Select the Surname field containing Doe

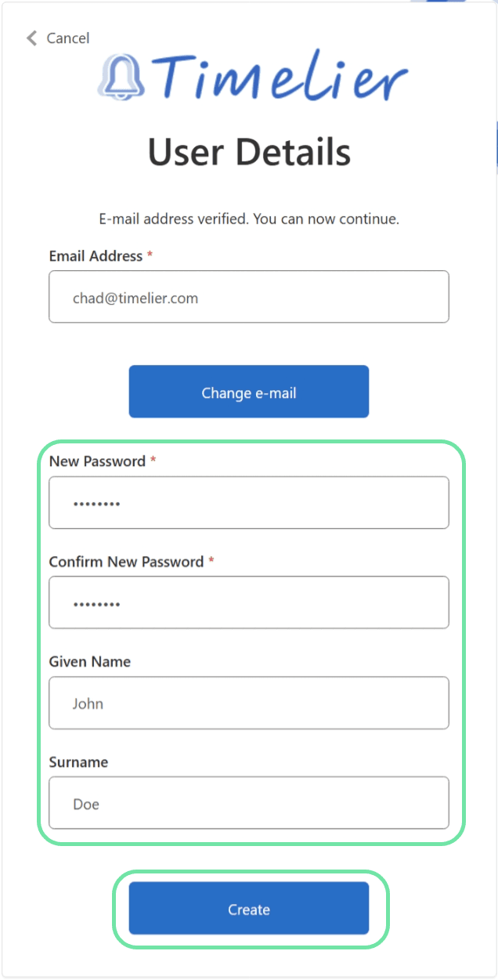tap(249, 804)
